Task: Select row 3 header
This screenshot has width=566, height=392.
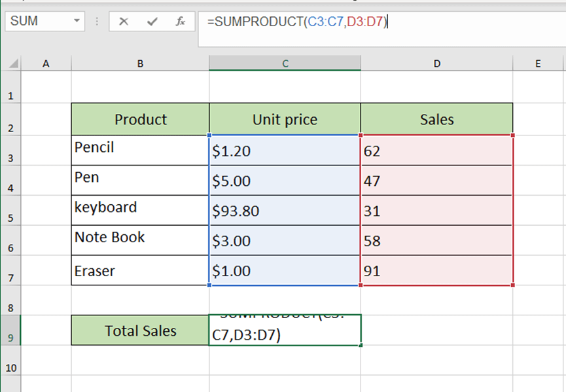Action: [10, 151]
